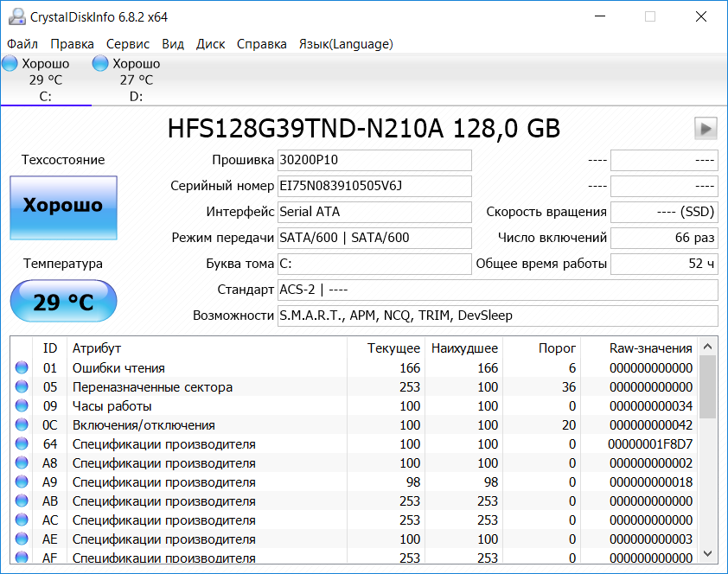Screen dimensions: 728x574
Task: Open the Язык(Language) menu
Action: click(346, 44)
